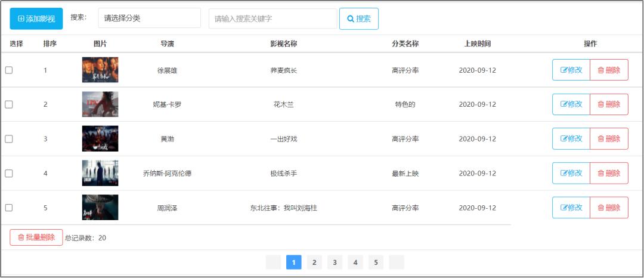
Task: Tick the checkbox for 极线杀手
Action: click(8, 173)
